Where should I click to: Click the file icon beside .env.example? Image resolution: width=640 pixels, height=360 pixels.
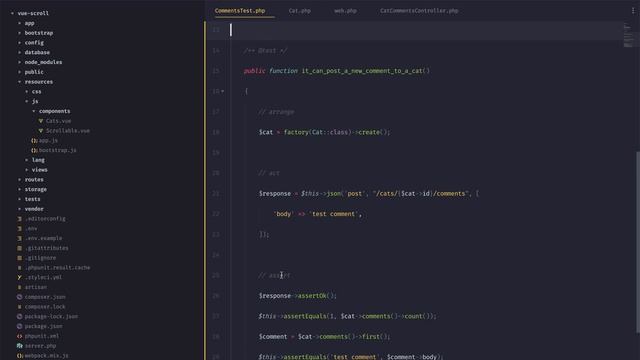20,238
